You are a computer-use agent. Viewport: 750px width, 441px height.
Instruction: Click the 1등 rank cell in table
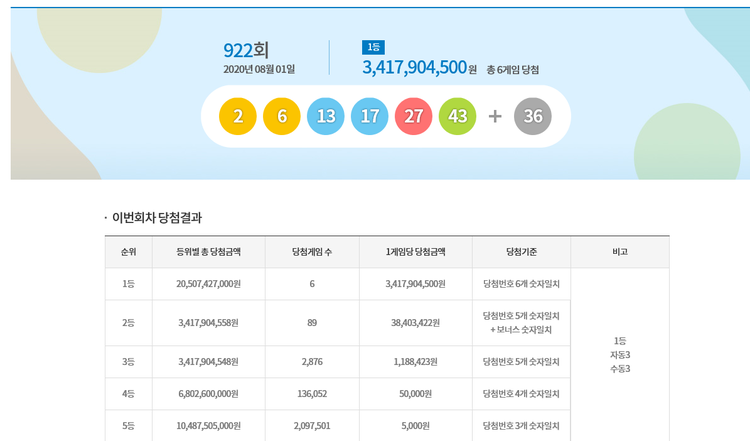(129, 284)
